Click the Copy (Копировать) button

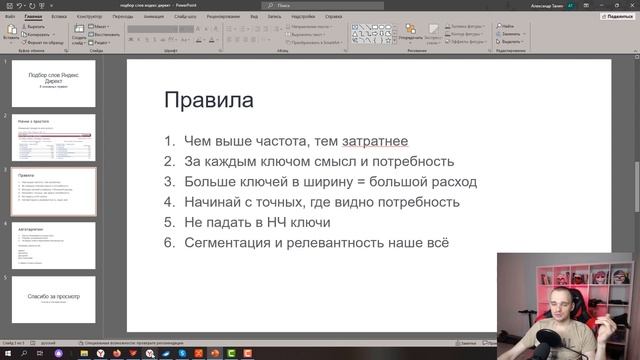[x=36, y=34]
